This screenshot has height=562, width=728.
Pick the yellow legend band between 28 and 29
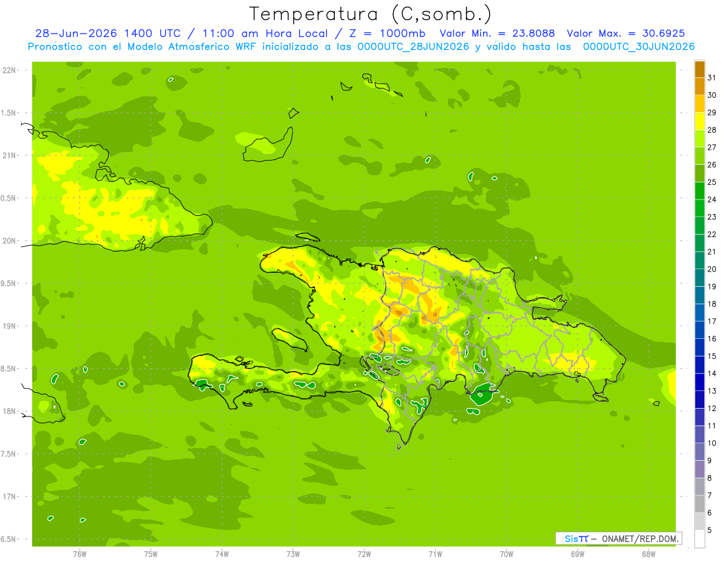[x=699, y=121]
